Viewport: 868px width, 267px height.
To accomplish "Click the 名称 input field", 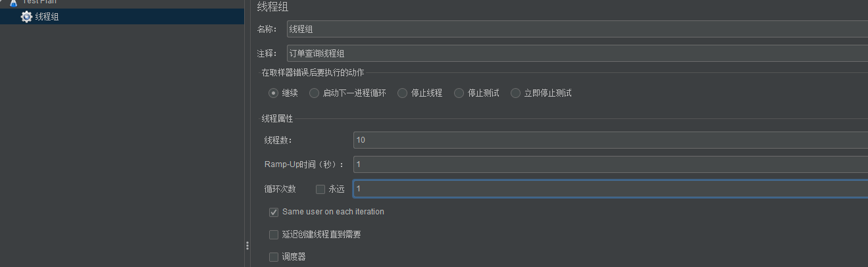I will tap(577, 29).
